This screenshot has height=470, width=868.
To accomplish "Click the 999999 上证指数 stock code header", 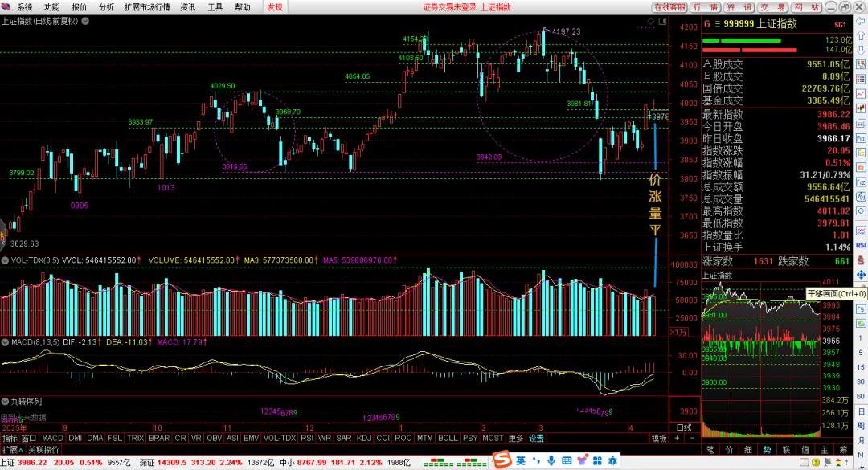I will click(760, 24).
